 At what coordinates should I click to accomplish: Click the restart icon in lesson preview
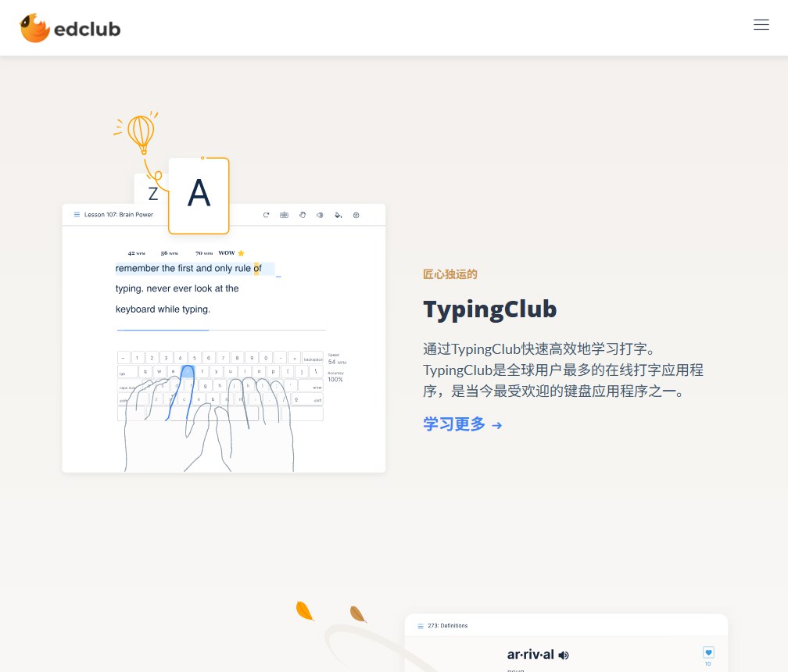(x=266, y=215)
